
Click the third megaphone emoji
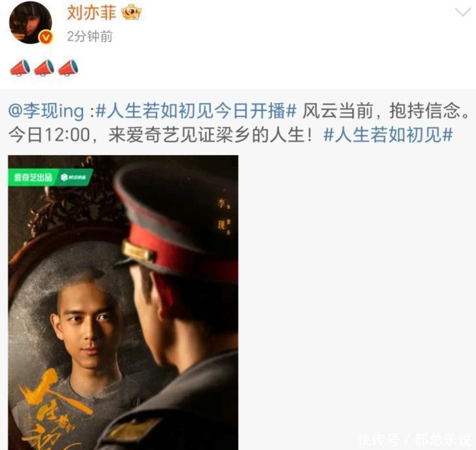click(x=68, y=67)
